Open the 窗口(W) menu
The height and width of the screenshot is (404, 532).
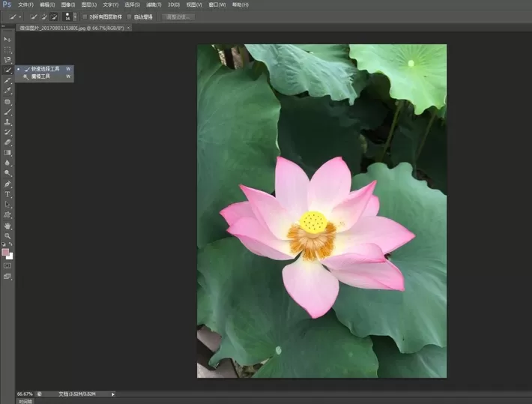pyautogui.click(x=217, y=4)
